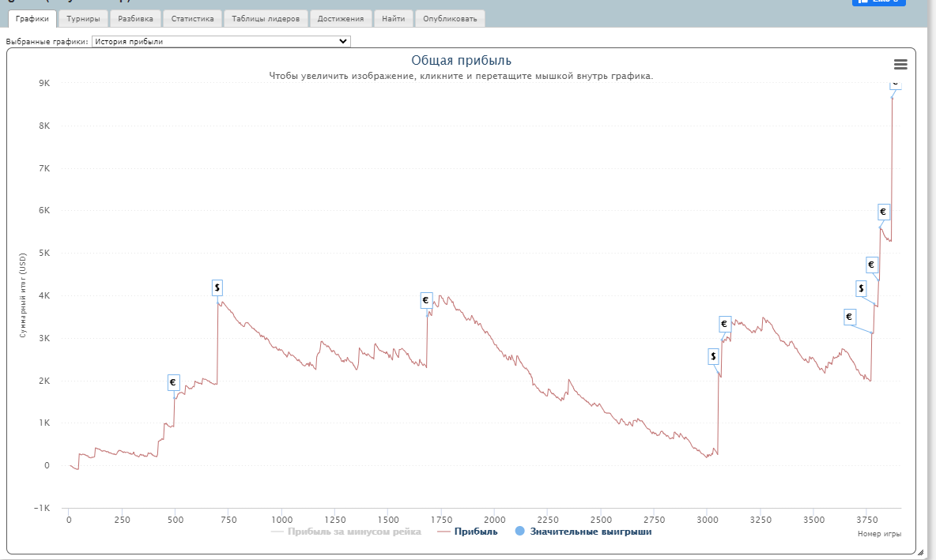Click the dollar marker near game 3000
The width and height of the screenshot is (936, 560).
[713, 357]
